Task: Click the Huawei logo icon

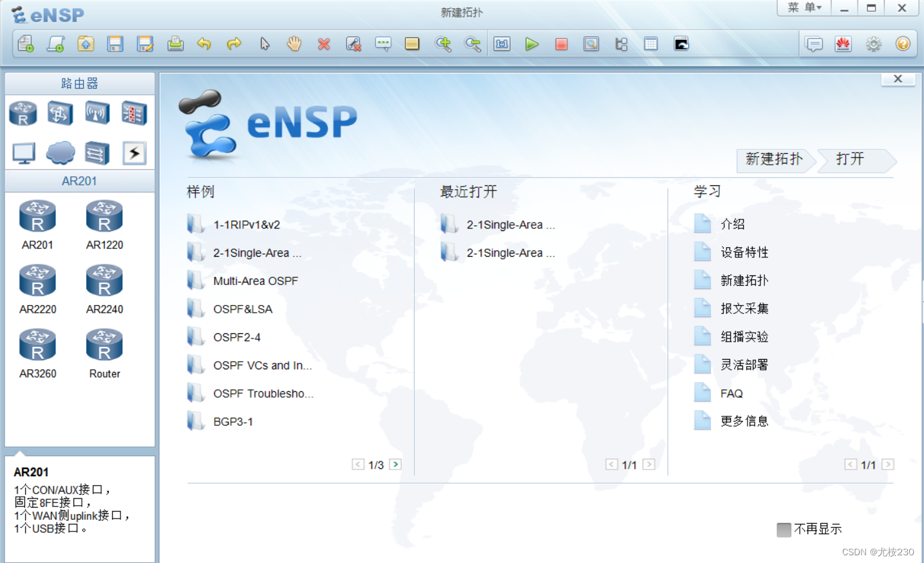Action: [x=844, y=44]
